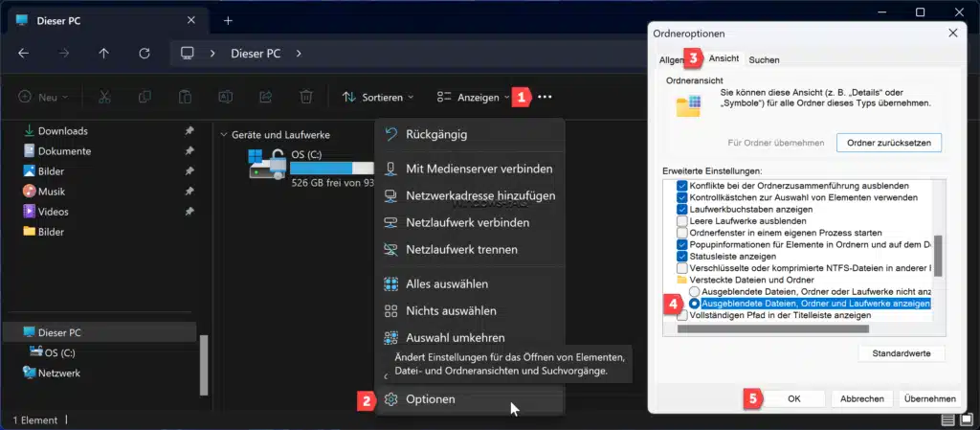This screenshot has height=430, width=980.
Task: Toggle Konflikte bei der Ordnerzusammenführung ausblenden
Action: coord(681,186)
